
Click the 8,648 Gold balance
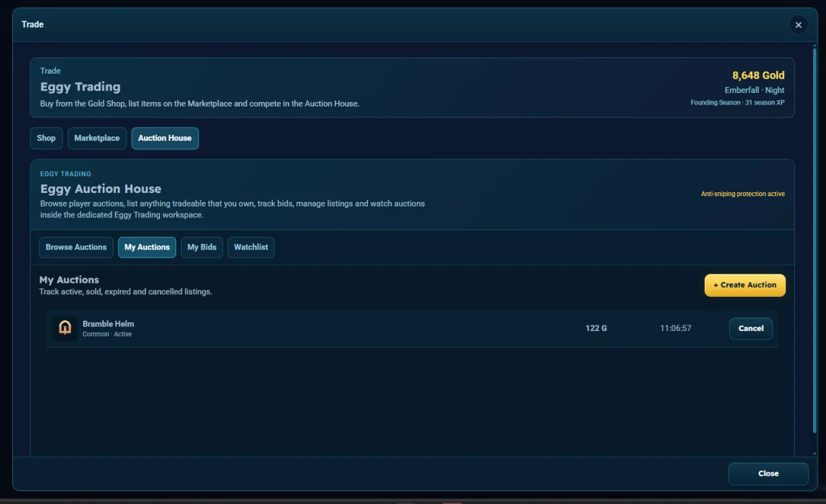pyautogui.click(x=758, y=76)
